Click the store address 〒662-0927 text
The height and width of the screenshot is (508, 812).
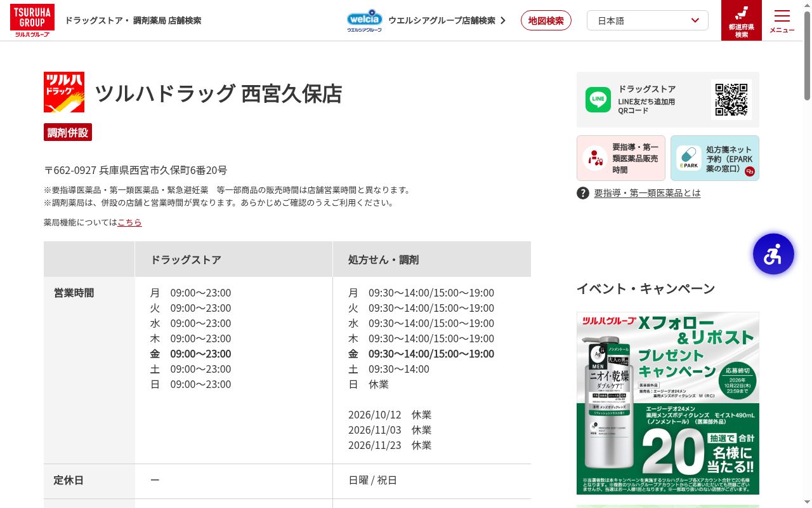135,170
